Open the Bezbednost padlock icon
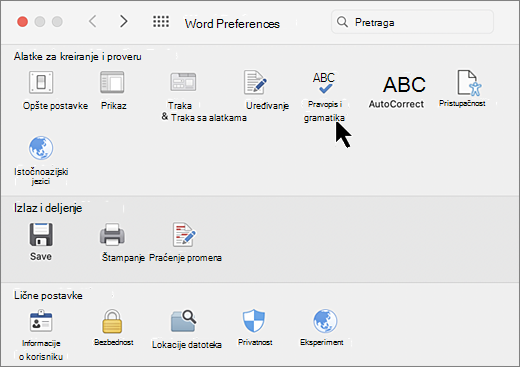Screen dimensions: 520x367 [112, 321]
